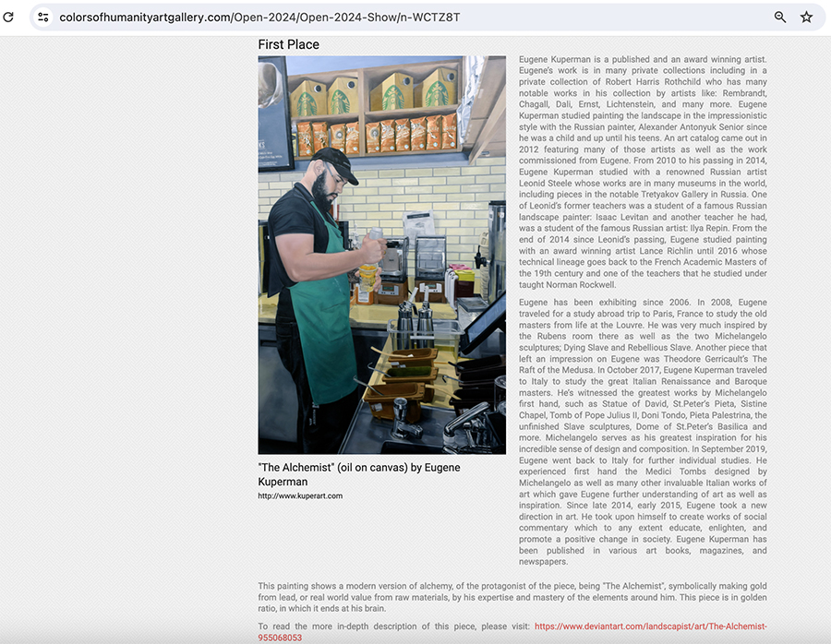Visit the http://www.kuperart.com link
This screenshot has height=644, width=831.
click(300, 495)
